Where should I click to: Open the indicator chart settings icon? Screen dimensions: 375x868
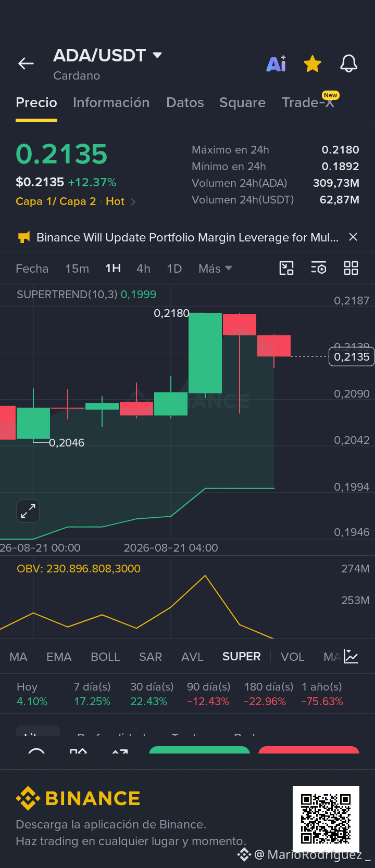[x=352, y=657]
